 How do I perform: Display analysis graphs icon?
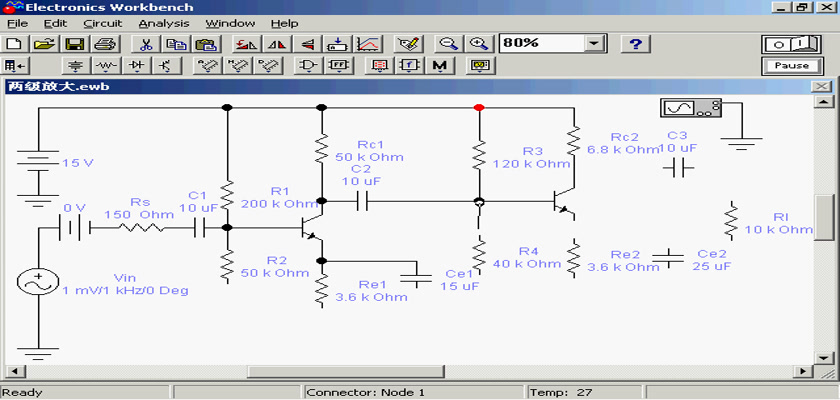tap(367, 44)
